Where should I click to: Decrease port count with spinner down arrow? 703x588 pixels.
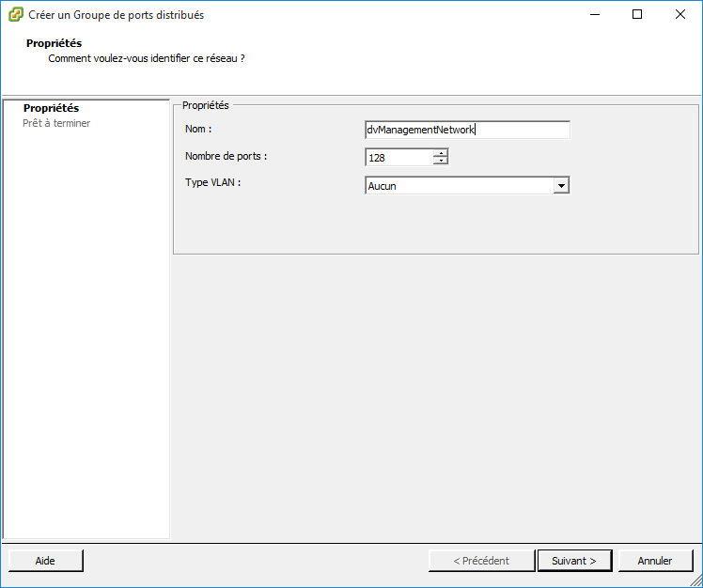click(440, 162)
